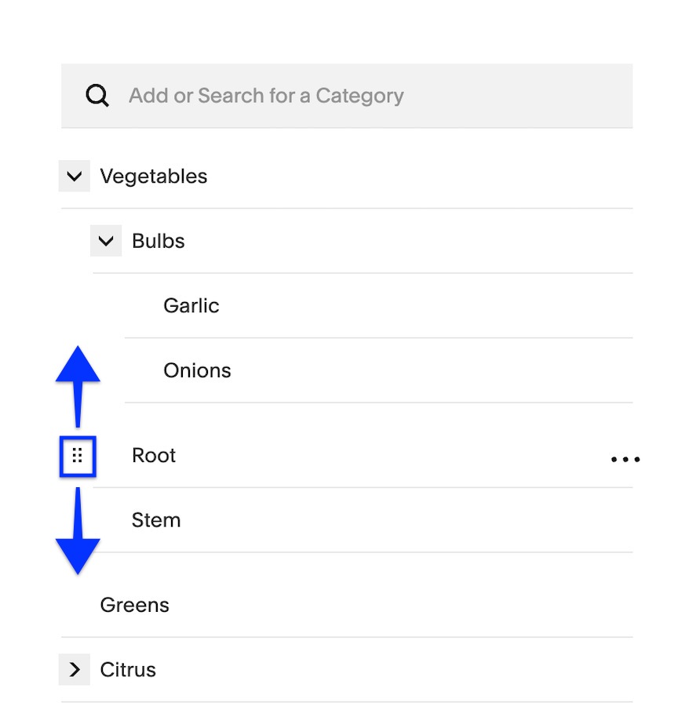Click the Stem category label
The height and width of the screenshot is (728, 700).
[x=155, y=519]
